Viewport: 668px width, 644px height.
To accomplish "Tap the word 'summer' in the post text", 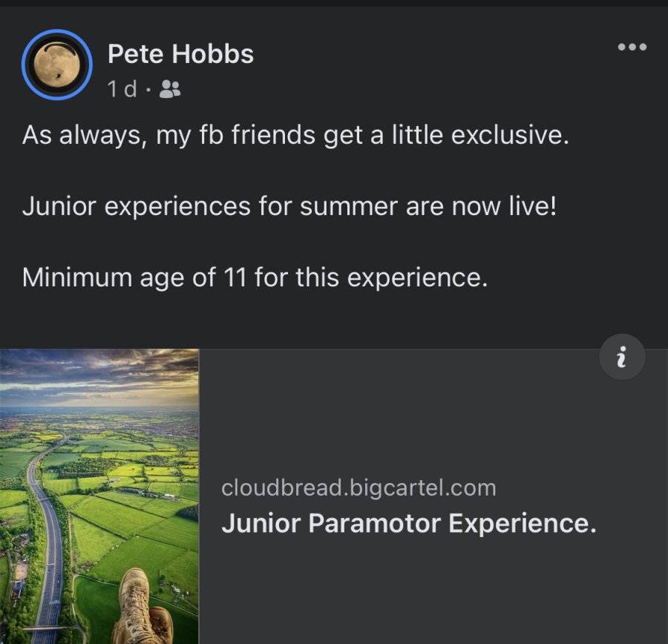I will point(349,208).
